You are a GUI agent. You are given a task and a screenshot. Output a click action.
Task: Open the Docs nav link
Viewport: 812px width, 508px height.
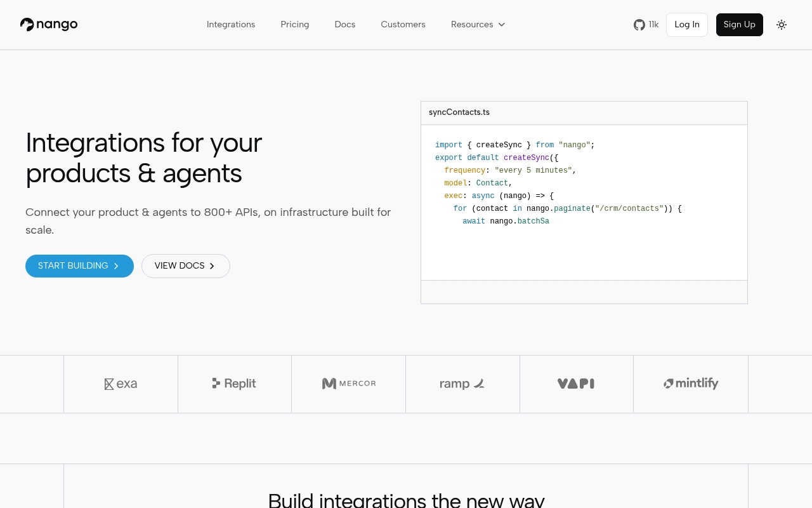click(x=345, y=25)
